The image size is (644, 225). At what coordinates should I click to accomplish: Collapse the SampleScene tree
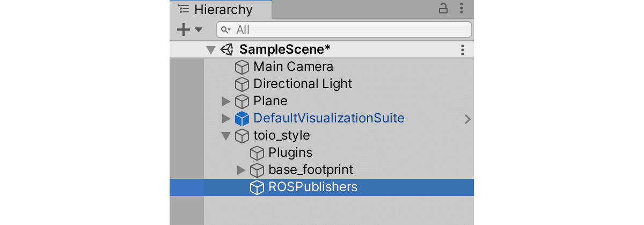pyautogui.click(x=211, y=50)
